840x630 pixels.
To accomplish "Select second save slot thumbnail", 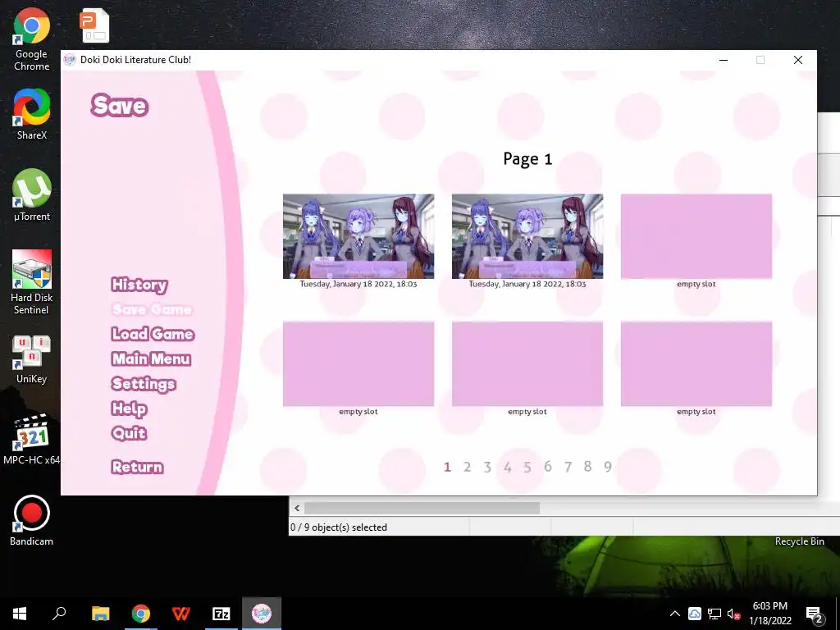I will pyautogui.click(x=527, y=236).
